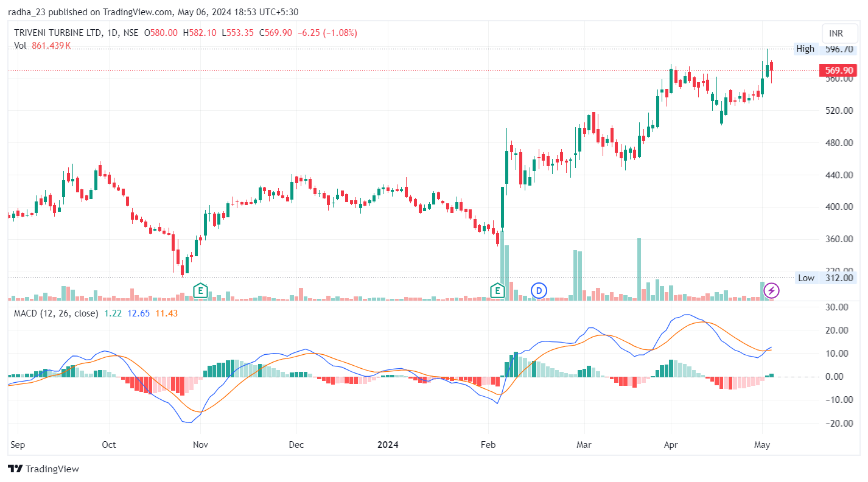Click the High 596.70 price label
The image size is (868, 482).
point(827,49)
